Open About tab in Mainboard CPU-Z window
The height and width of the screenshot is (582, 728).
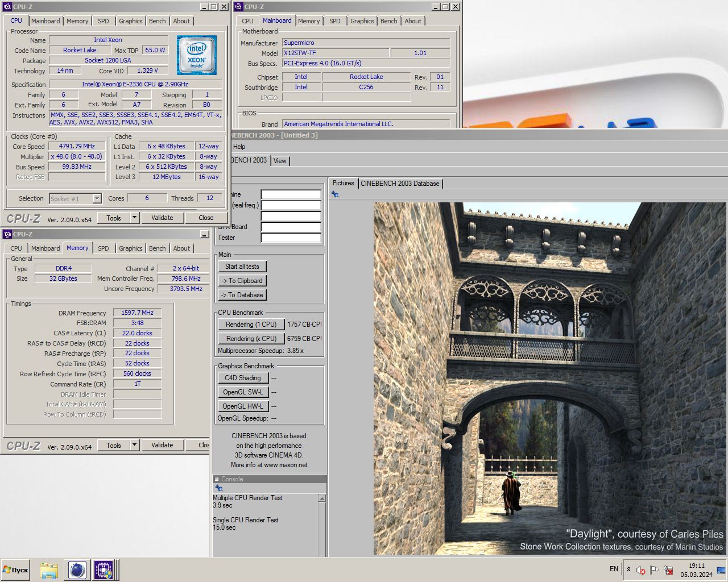pyautogui.click(x=413, y=21)
